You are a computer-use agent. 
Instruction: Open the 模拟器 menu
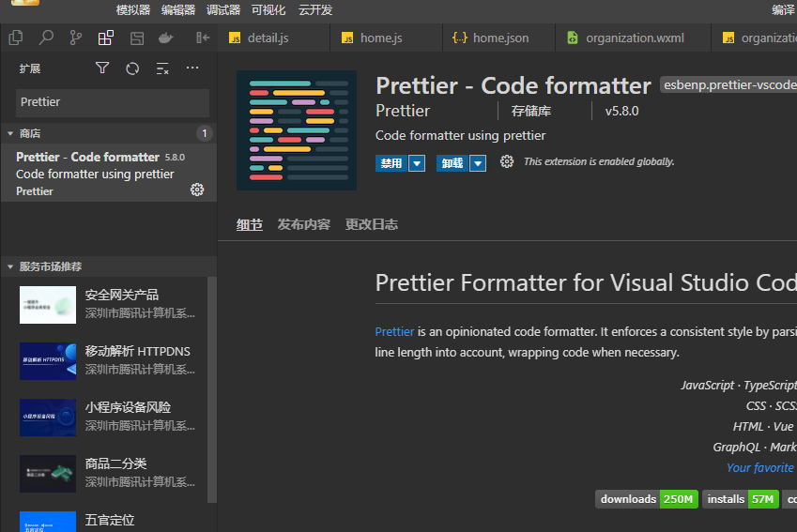(133, 10)
